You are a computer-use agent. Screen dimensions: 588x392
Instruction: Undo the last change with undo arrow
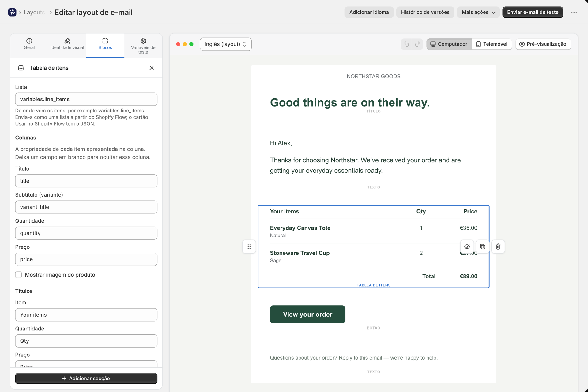[406, 44]
